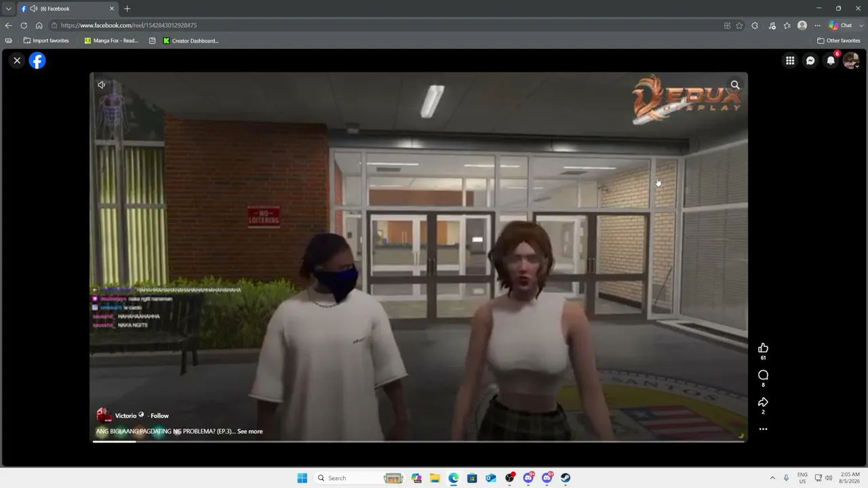Open Victorio's profile name link
Viewport: 868px width, 488px height.
126,415
